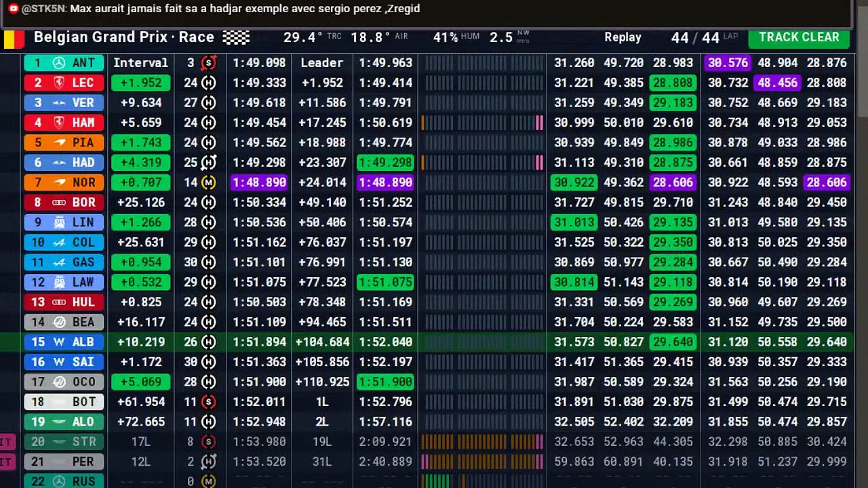Image resolution: width=868 pixels, height=488 pixels.
Task: Click BOT's interval value +61.954
Action: coord(141,402)
